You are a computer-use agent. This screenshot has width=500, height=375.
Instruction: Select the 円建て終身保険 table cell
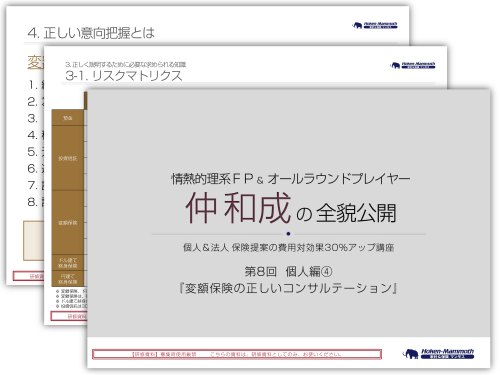(x=68, y=279)
